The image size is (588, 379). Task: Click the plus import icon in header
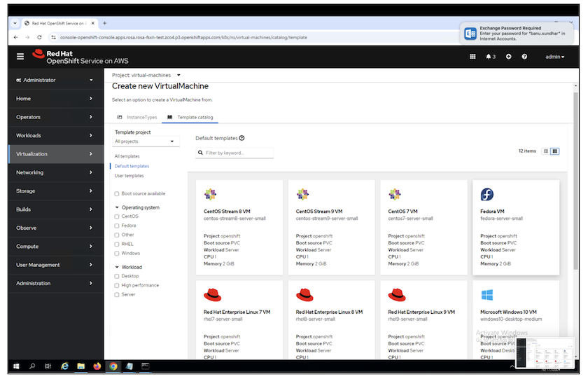click(508, 57)
